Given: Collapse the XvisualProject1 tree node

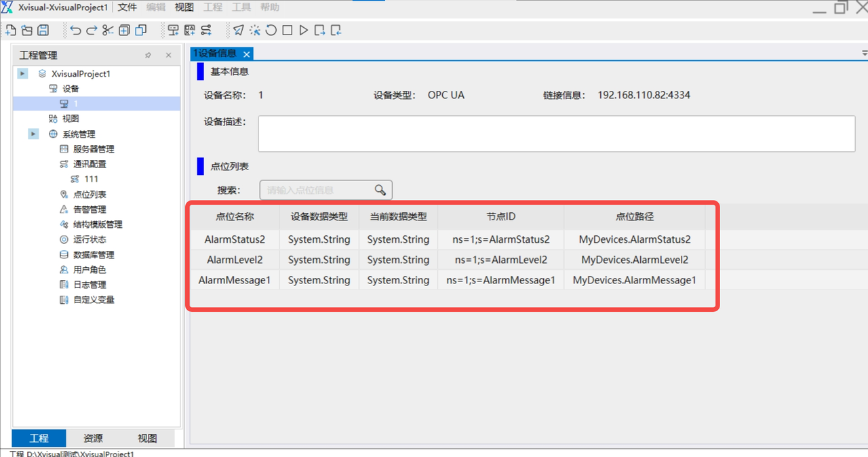Looking at the screenshot, I should (23, 73).
